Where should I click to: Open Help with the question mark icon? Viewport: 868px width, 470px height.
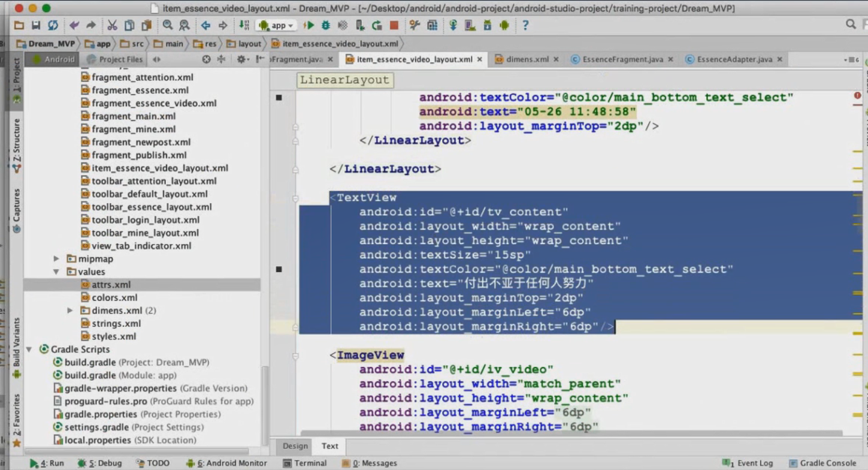pos(525,25)
